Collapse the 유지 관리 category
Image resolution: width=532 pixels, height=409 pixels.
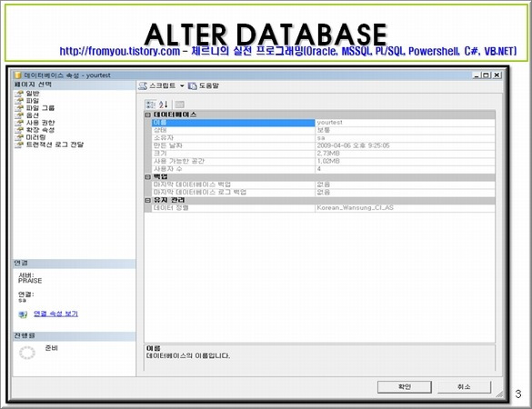point(147,201)
